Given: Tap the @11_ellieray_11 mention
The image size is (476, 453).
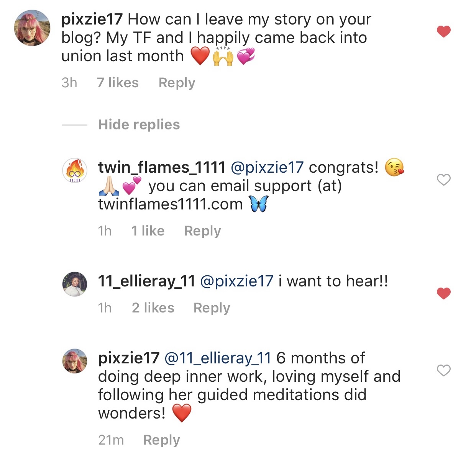Looking at the screenshot, I should [217, 358].
